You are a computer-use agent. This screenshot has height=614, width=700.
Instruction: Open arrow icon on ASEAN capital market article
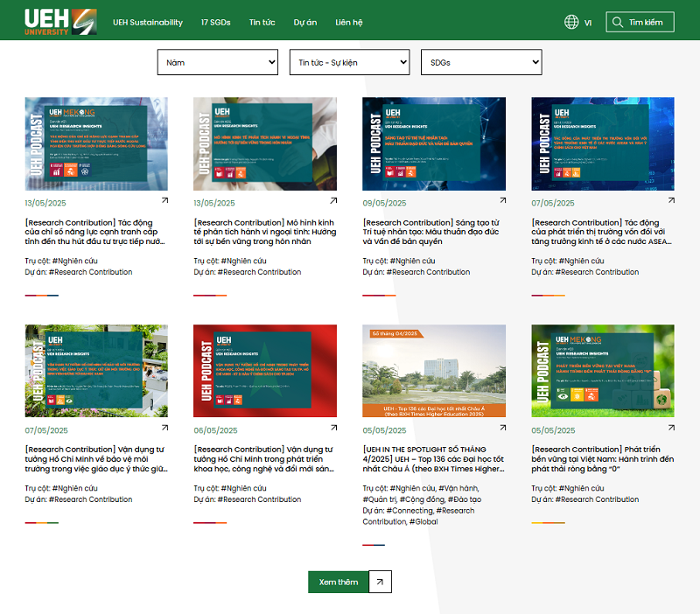(671, 201)
